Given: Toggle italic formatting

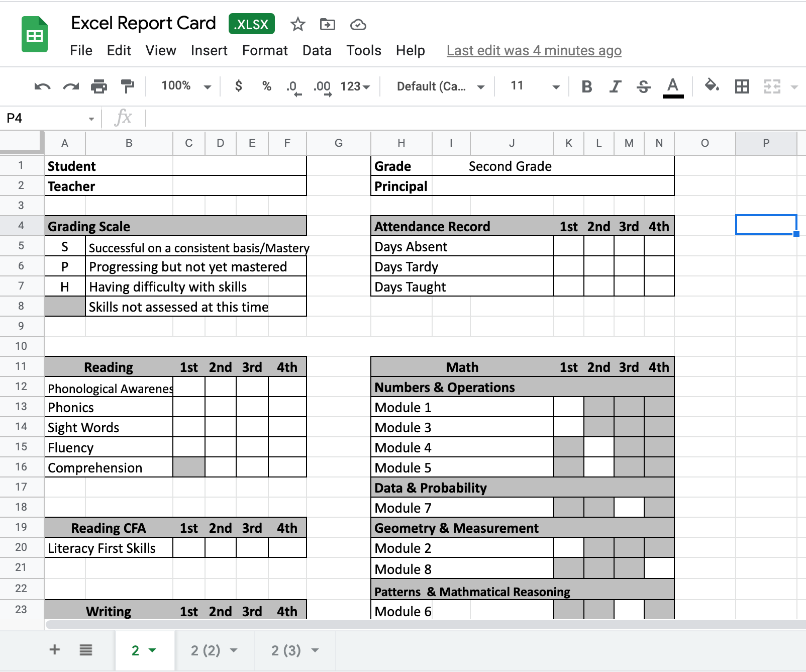Looking at the screenshot, I should coord(615,86).
